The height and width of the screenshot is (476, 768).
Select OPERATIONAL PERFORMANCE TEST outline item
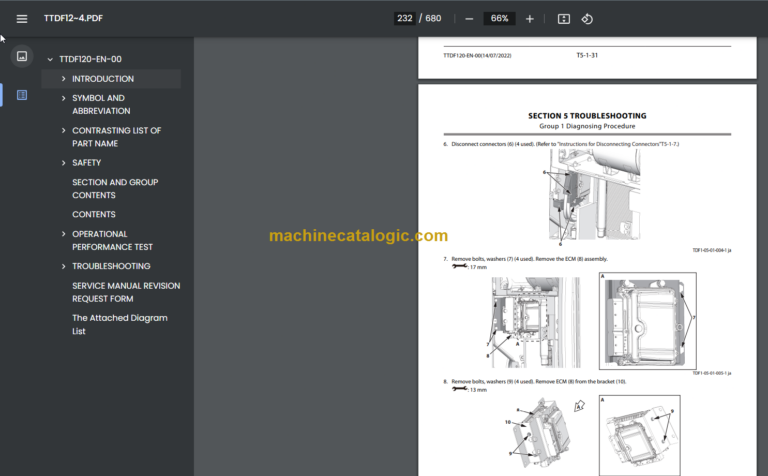pyautogui.click(x=112, y=240)
